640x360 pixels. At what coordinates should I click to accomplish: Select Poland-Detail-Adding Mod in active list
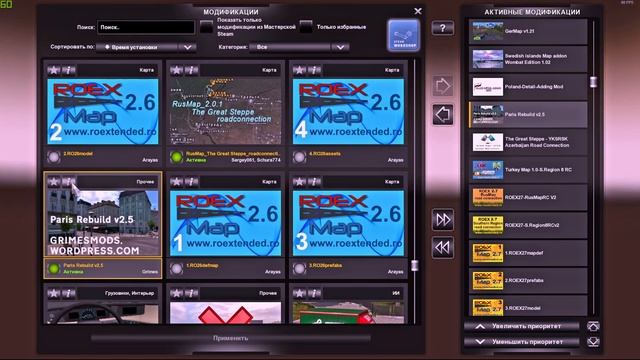point(528,87)
